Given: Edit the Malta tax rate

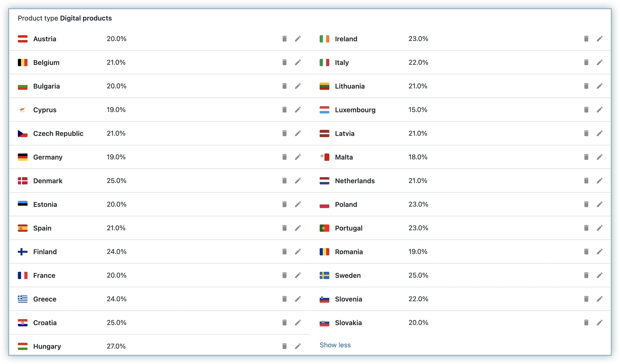Looking at the screenshot, I should pyautogui.click(x=599, y=157).
